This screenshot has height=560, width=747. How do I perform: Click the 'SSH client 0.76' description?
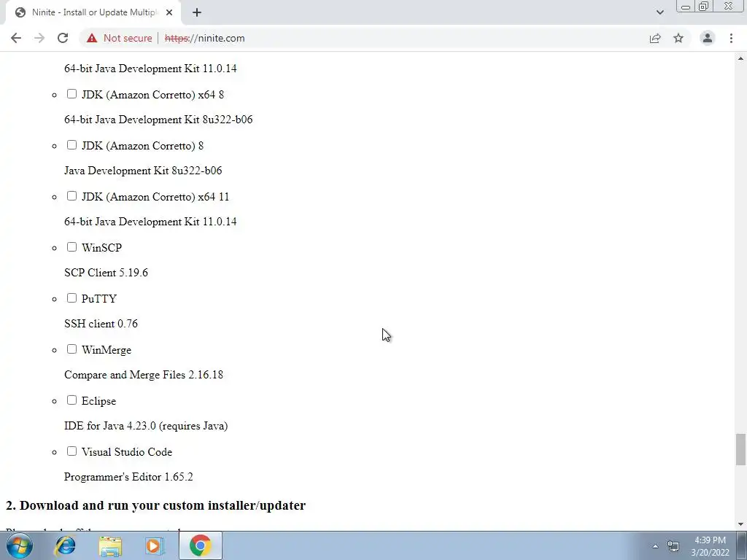click(x=101, y=324)
